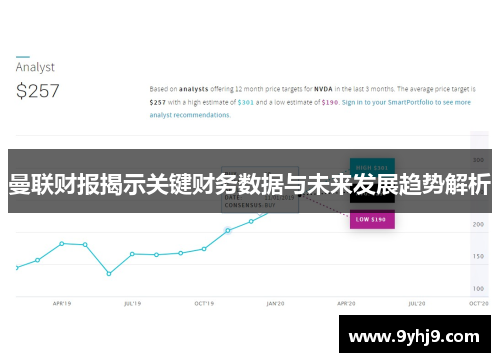Viewport: 500px width, 362px height.
Task: Select the chart data point above JUL'19
Action: click(132, 254)
